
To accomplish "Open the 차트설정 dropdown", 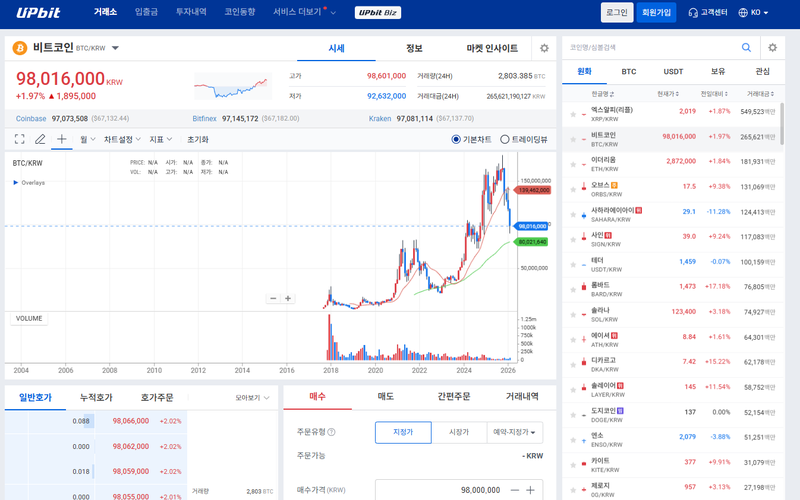I will (122, 139).
